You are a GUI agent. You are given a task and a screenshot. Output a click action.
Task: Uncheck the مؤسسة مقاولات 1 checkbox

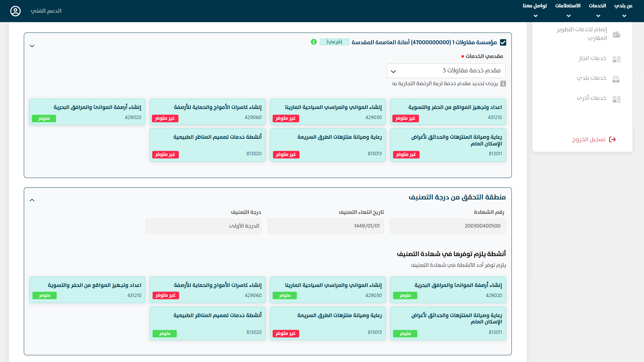click(503, 42)
